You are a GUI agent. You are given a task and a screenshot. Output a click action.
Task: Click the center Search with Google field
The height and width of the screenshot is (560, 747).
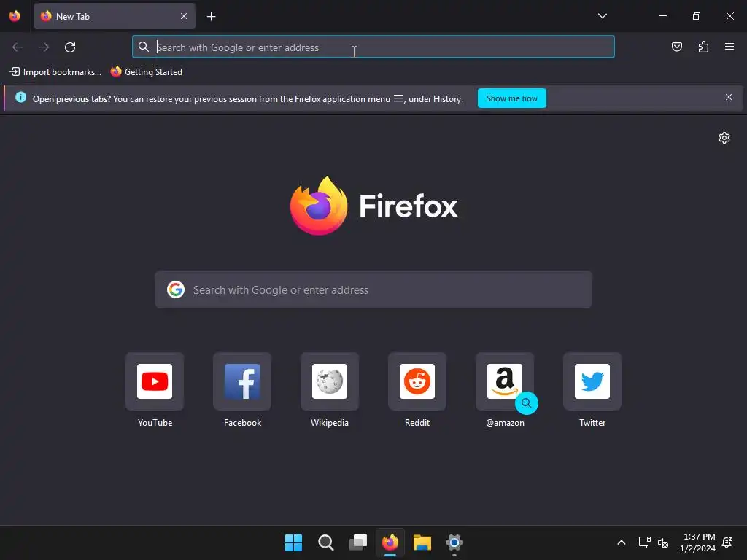(373, 289)
